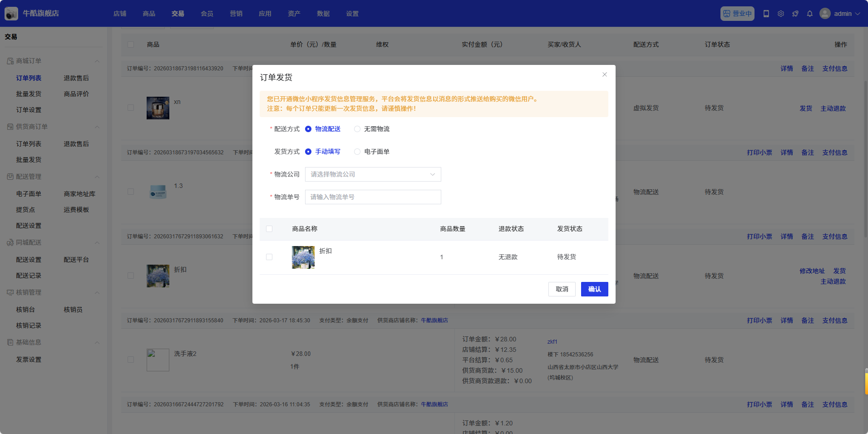This screenshot has height=434, width=868.
Task: Click the 牛酷旗舰店 store logo icon
Action: tap(11, 14)
